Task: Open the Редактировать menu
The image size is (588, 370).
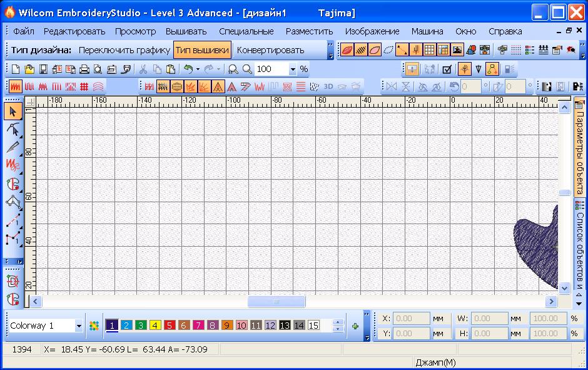Action: pos(74,31)
